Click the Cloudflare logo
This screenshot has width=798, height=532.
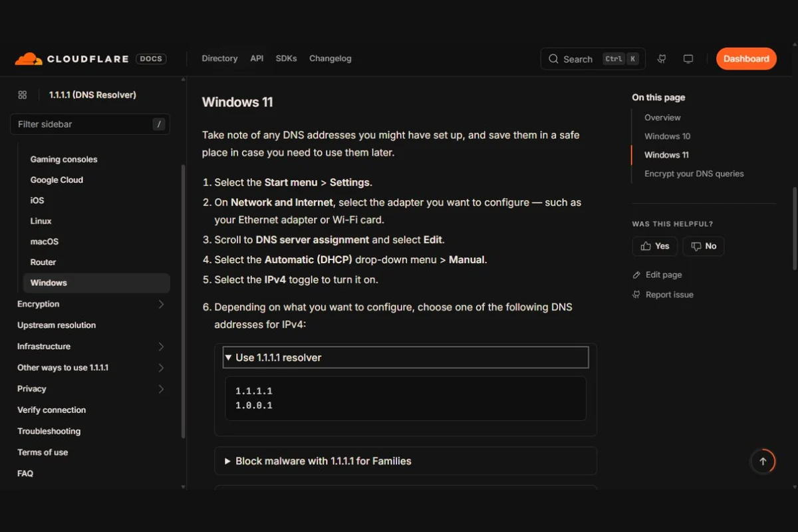click(72, 59)
